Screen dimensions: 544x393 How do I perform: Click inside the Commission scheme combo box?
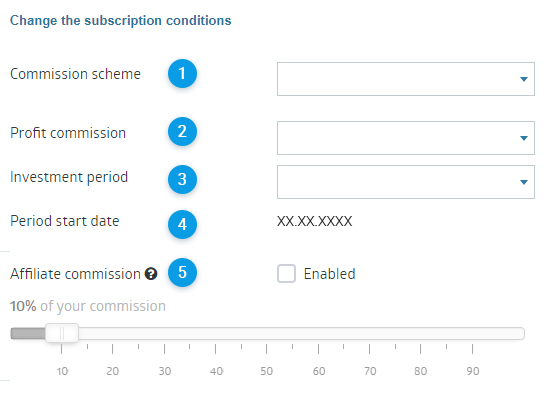pyautogui.click(x=406, y=79)
